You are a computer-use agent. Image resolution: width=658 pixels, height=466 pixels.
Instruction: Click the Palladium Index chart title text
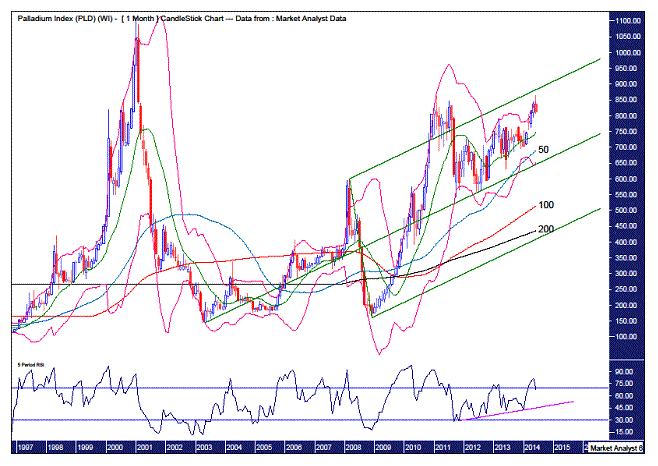(x=182, y=18)
